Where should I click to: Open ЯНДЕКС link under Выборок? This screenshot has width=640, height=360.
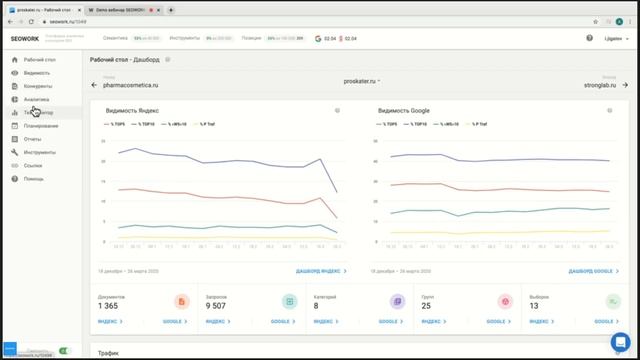point(542,322)
